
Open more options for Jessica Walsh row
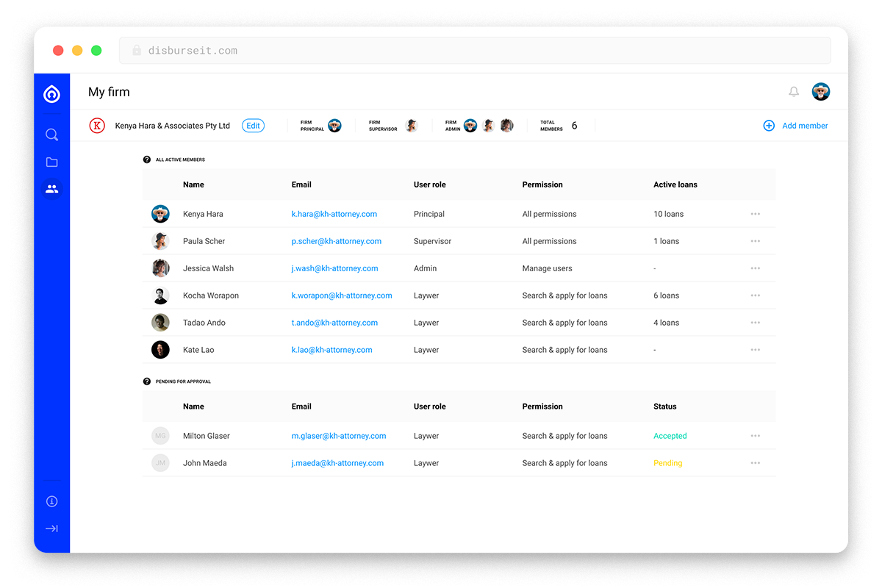click(x=755, y=268)
